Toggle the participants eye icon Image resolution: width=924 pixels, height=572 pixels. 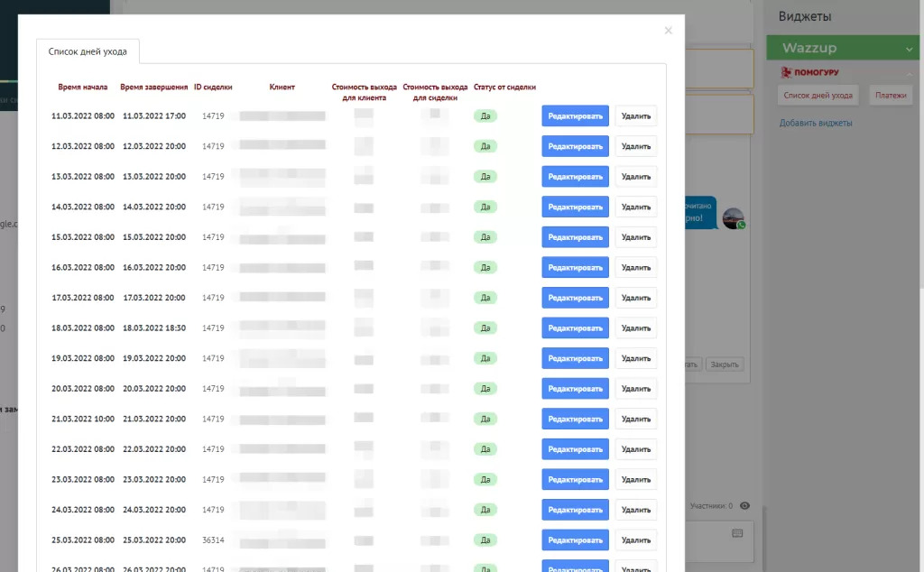tap(744, 506)
